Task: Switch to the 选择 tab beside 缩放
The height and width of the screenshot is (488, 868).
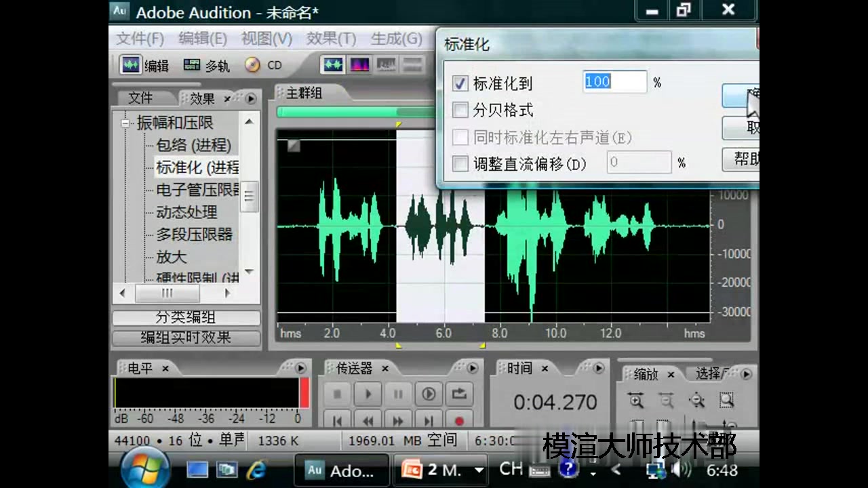Action: coord(709,373)
